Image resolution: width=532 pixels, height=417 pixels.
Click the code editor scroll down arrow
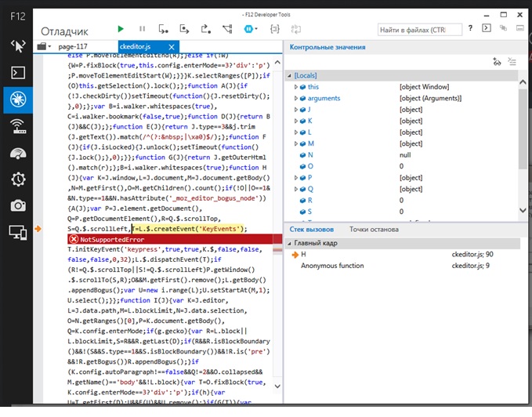(277, 386)
